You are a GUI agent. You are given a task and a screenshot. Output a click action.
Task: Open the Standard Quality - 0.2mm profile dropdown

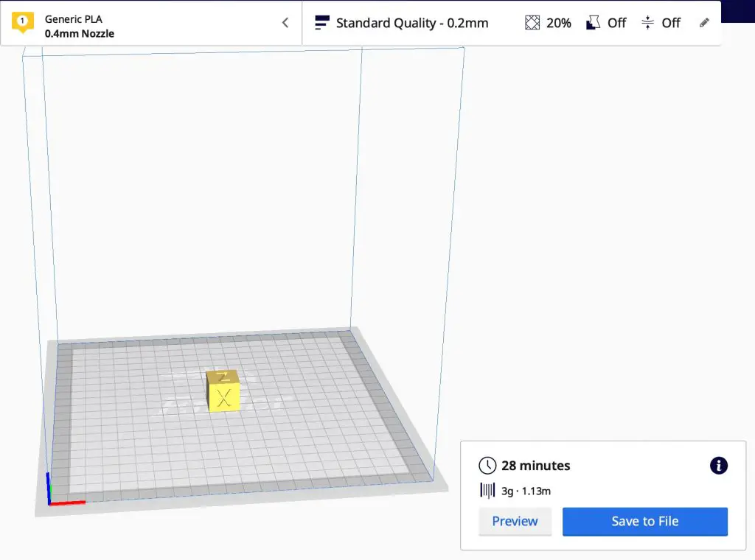[413, 23]
